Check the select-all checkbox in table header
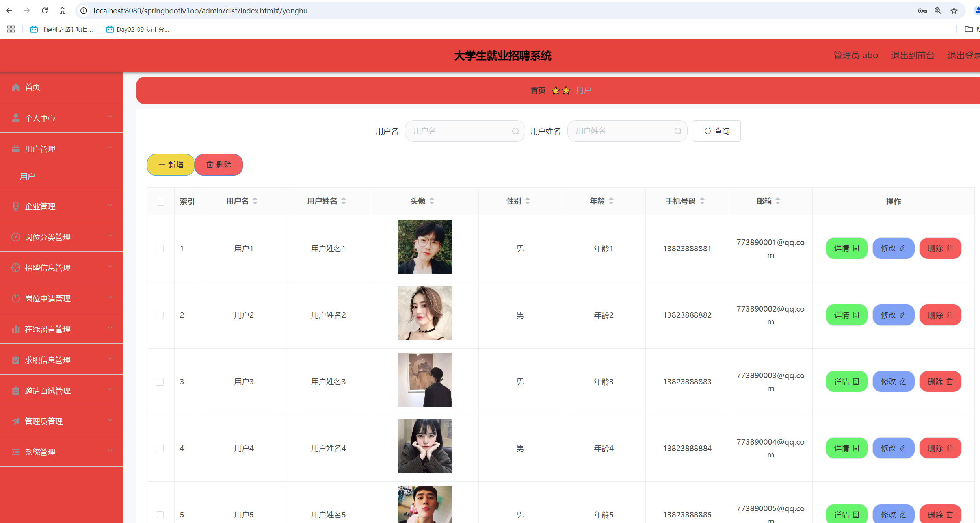The image size is (980, 523). point(160,201)
